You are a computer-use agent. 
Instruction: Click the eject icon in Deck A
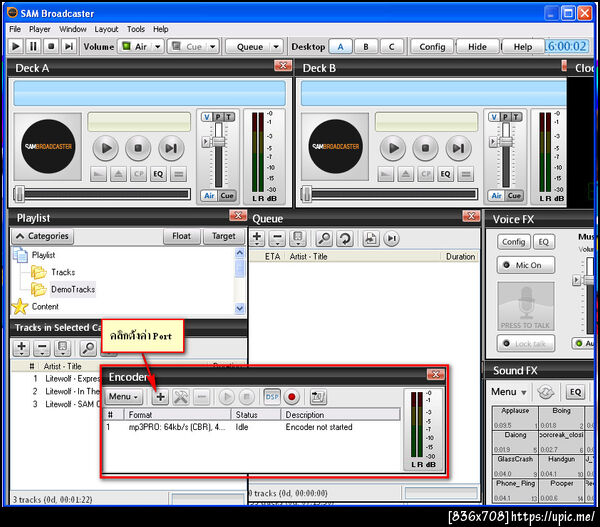pos(119,174)
